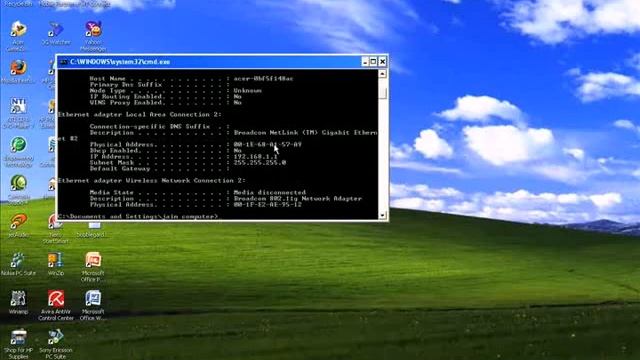Click the 'Connection-specific DNS Suffix' line
The width and height of the screenshot is (640, 360).
coord(160,127)
